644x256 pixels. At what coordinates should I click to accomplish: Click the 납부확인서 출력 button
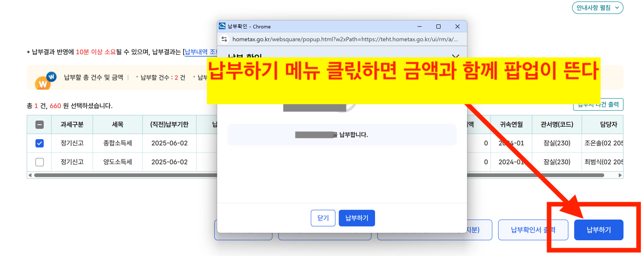click(x=533, y=229)
